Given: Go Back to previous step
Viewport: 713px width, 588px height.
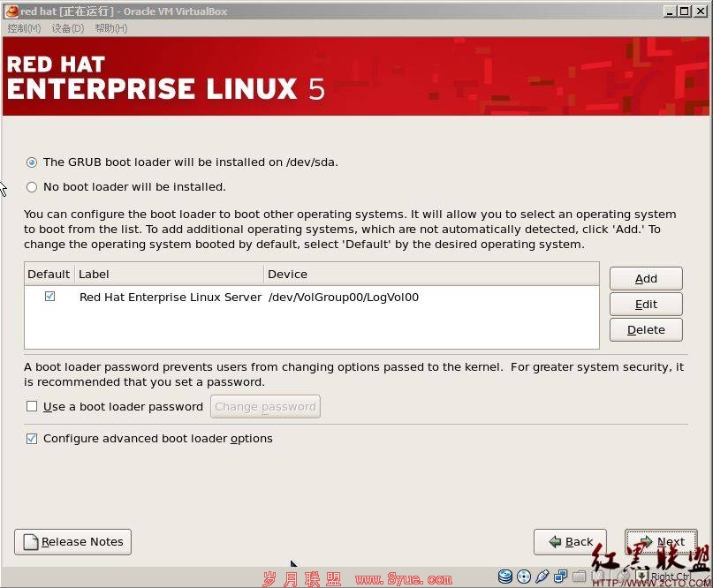Looking at the screenshot, I should click(570, 542).
